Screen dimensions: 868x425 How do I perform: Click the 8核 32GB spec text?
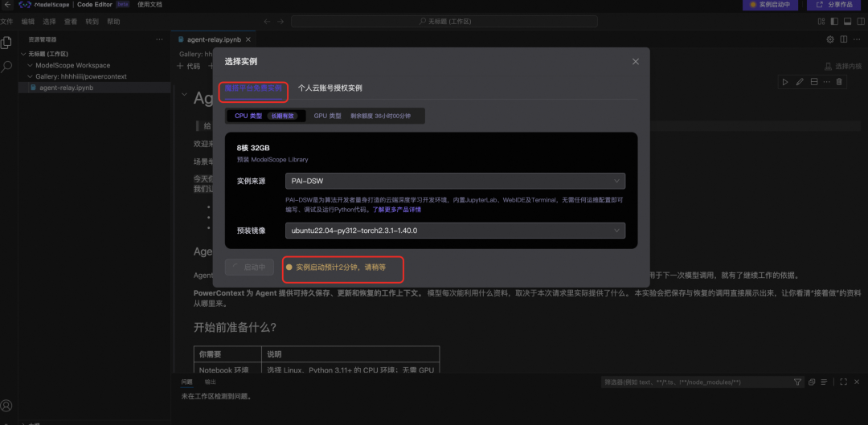[x=253, y=149]
